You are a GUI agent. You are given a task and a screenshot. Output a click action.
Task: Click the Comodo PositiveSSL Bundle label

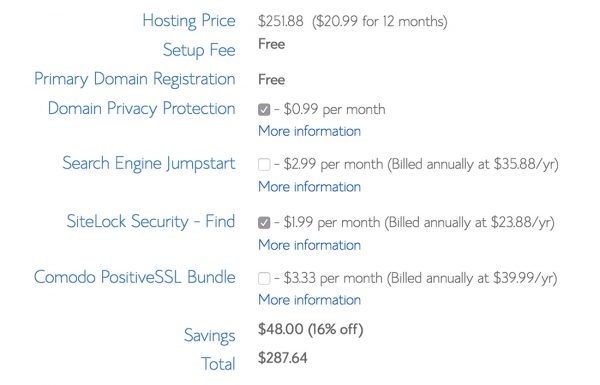tap(135, 277)
